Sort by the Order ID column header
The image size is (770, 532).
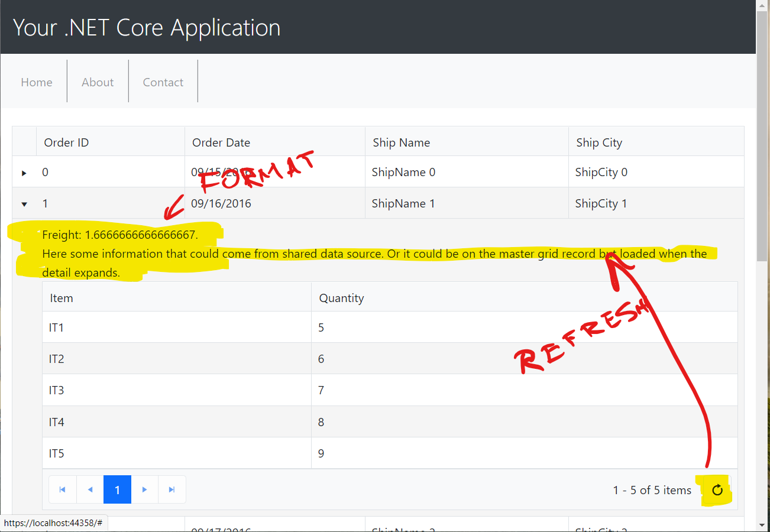[x=66, y=142]
